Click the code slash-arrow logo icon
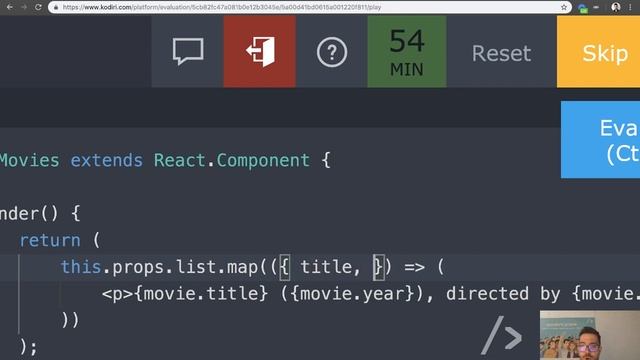The height and width of the screenshot is (360, 640). (x=502, y=335)
